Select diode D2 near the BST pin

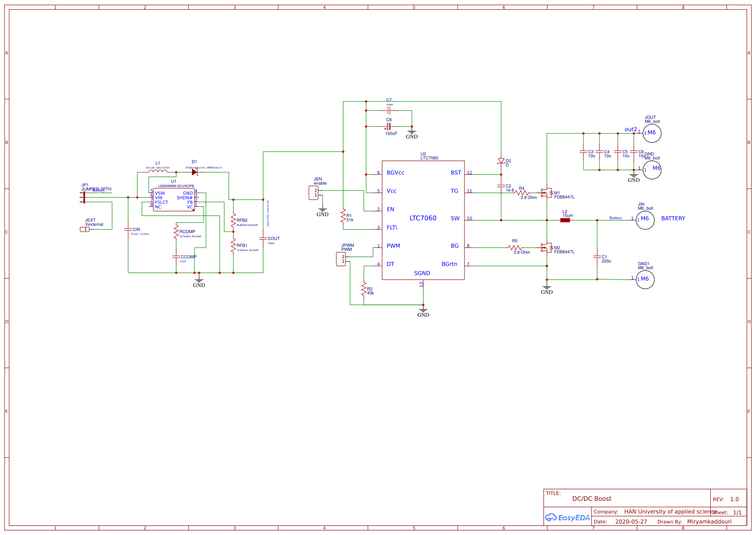click(502, 161)
